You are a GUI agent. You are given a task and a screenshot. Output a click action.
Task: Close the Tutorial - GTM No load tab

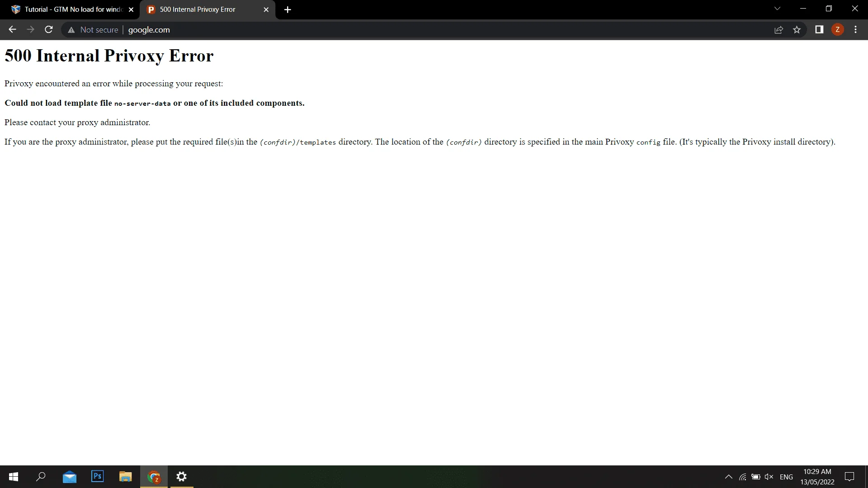tap(131, 9)
